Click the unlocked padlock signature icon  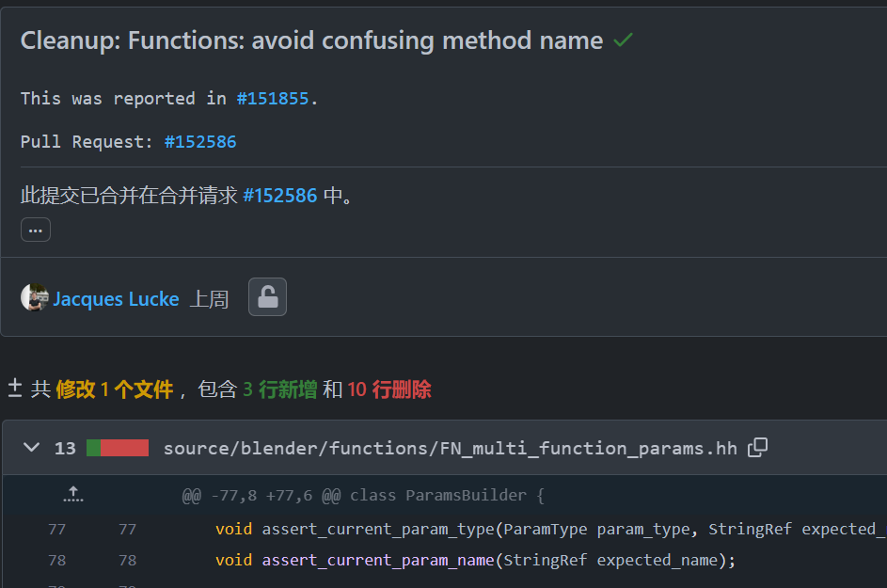pos(267,297)
